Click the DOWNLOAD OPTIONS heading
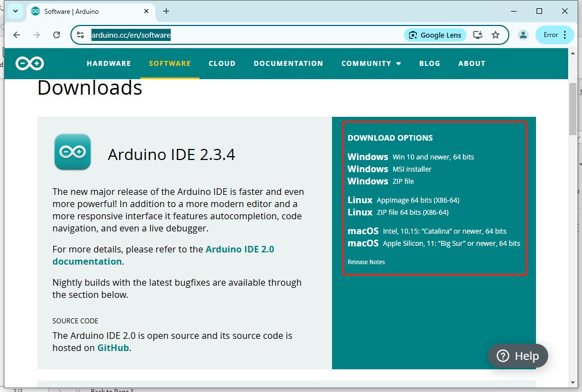 click(x=390, y=138)
